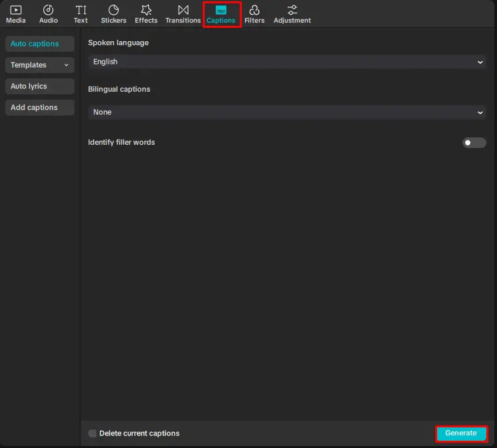Select Auto captions in the sidebar
497x448 pixels.
pyautogui.click(x=39, y=44)
